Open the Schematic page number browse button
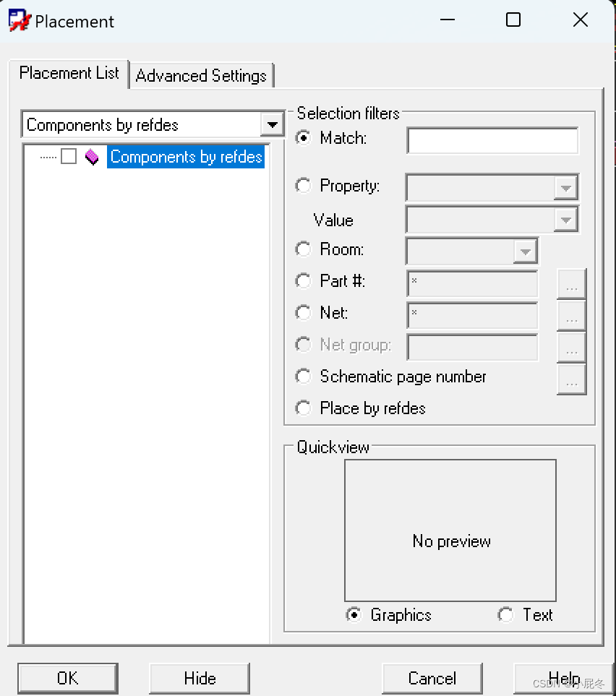 click(572, 379)
